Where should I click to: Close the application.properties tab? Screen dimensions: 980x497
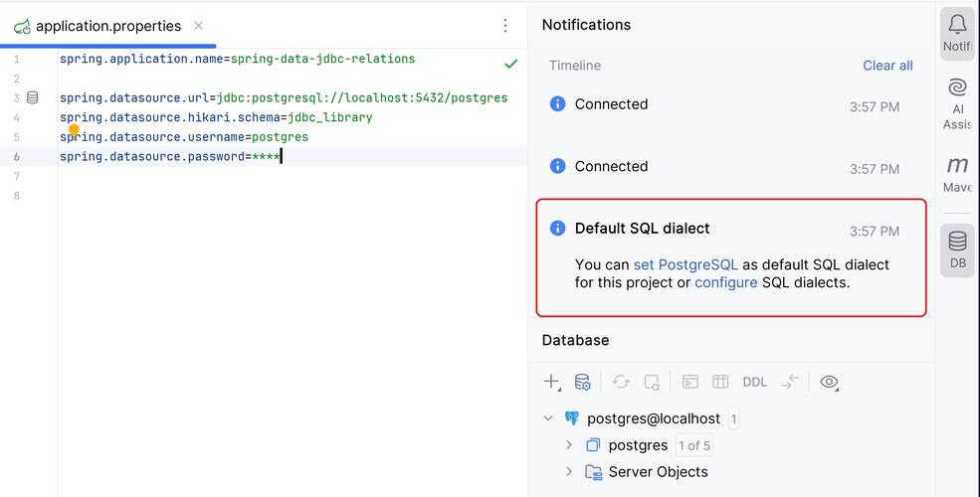pyautogui.click(x=199, y=26)
